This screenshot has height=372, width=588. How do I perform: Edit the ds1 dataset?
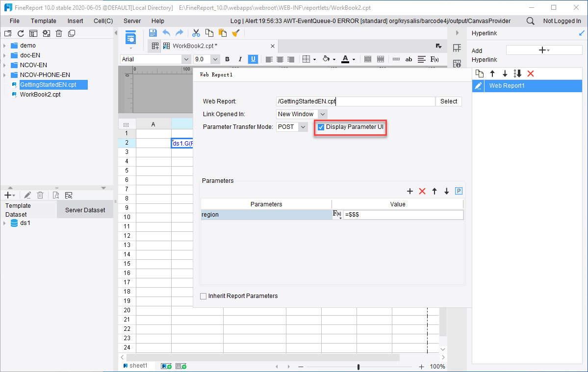coord(27,195)
